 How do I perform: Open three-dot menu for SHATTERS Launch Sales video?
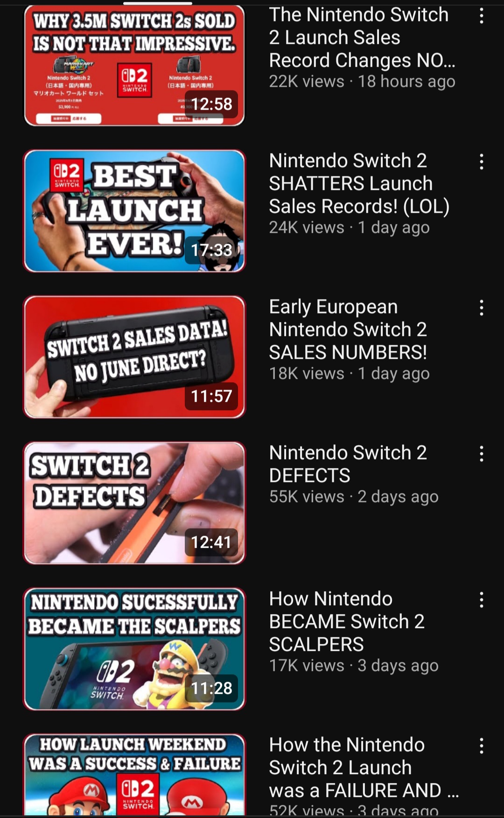481,162
